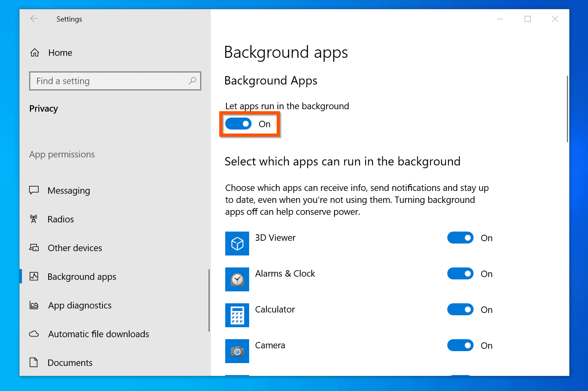Open the search magnifier in Find a setting

pos(193,81)
